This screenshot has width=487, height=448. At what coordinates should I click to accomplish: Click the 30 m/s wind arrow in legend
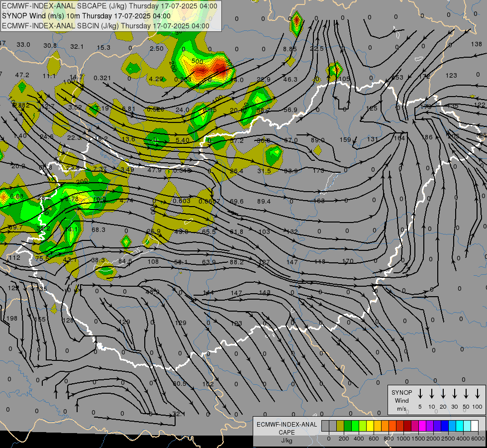[455, 394]
